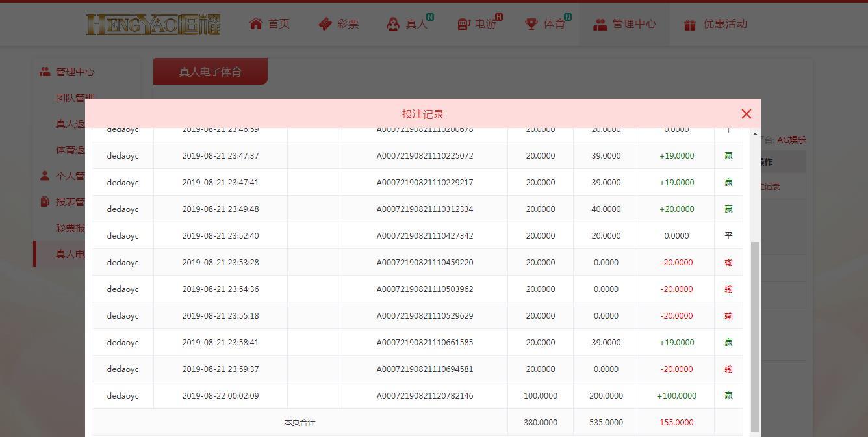Click timestamp 2019-08-21 23:47:41
868x437 pixels.
(220, 183)
